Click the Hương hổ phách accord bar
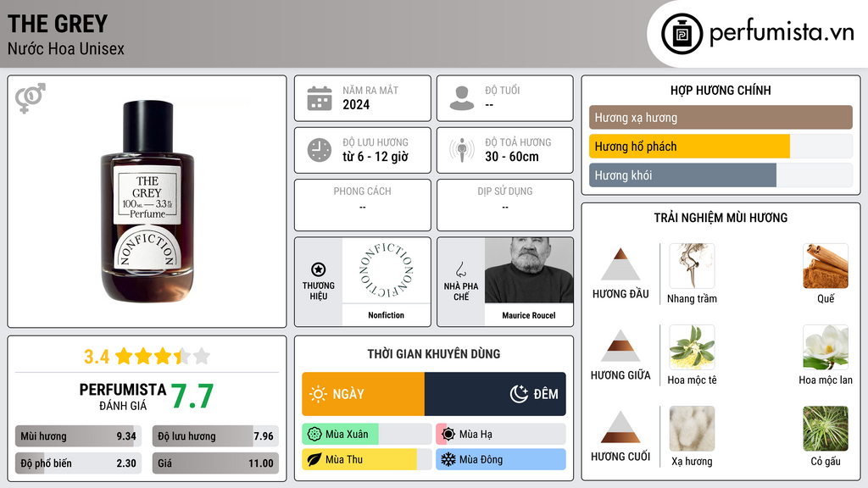 721,146
